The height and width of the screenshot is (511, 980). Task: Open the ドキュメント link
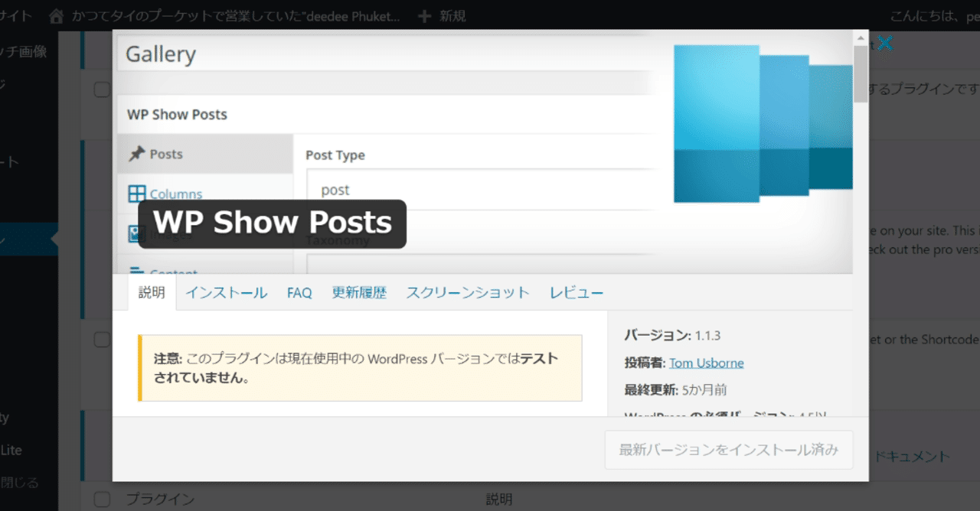point(915,456)
